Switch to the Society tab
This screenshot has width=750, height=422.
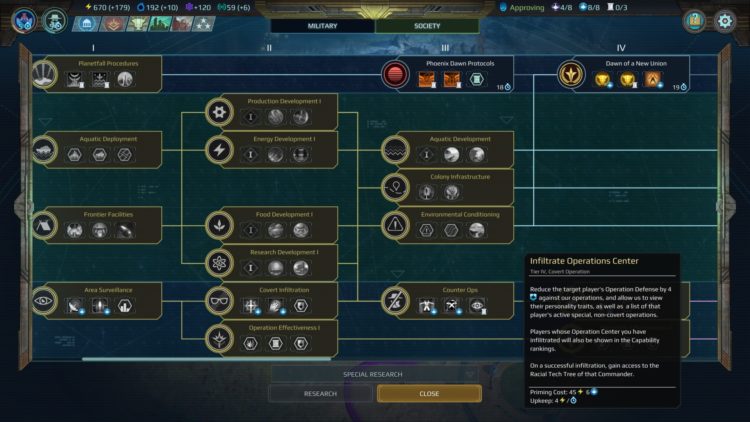tap(427, 26)
